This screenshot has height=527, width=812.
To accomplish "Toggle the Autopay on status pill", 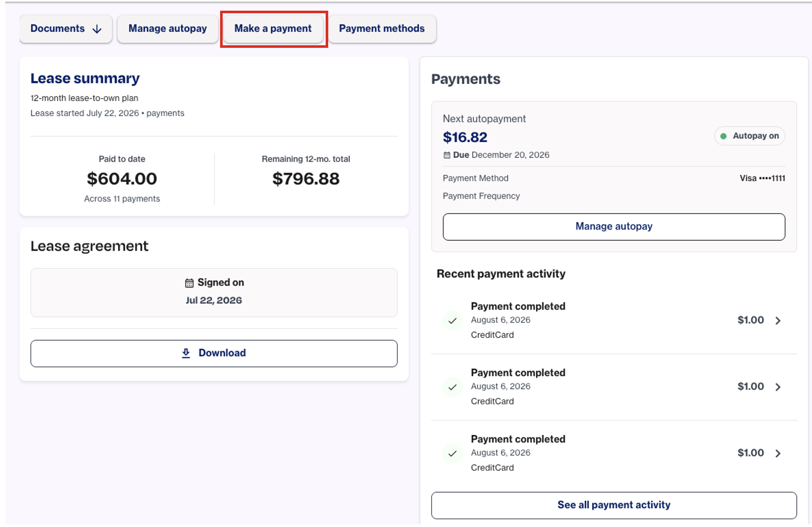I will (x=750, y=136).
